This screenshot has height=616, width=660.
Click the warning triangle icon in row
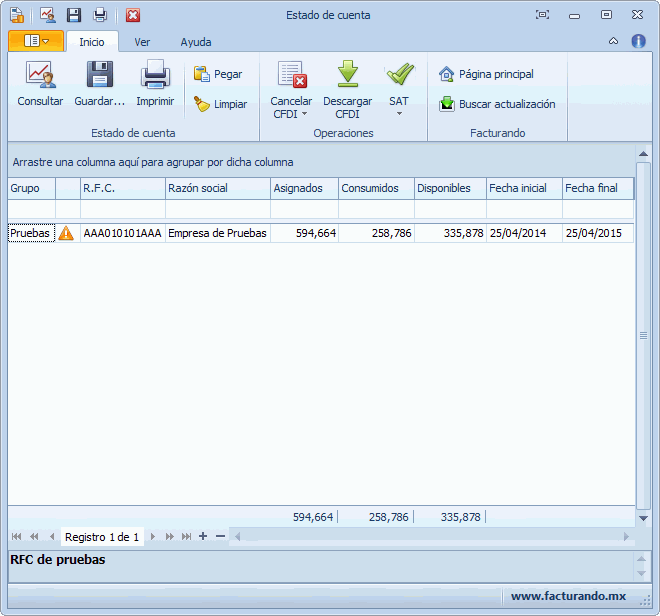[66, 233]
